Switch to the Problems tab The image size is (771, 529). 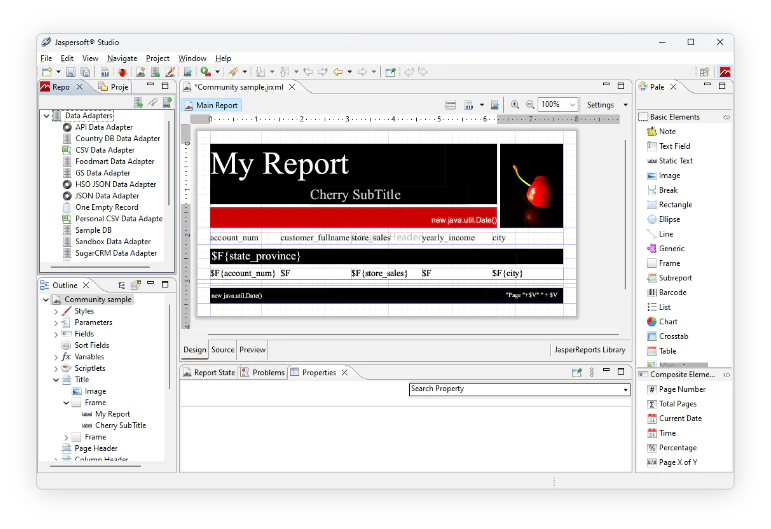click(263, 373)
